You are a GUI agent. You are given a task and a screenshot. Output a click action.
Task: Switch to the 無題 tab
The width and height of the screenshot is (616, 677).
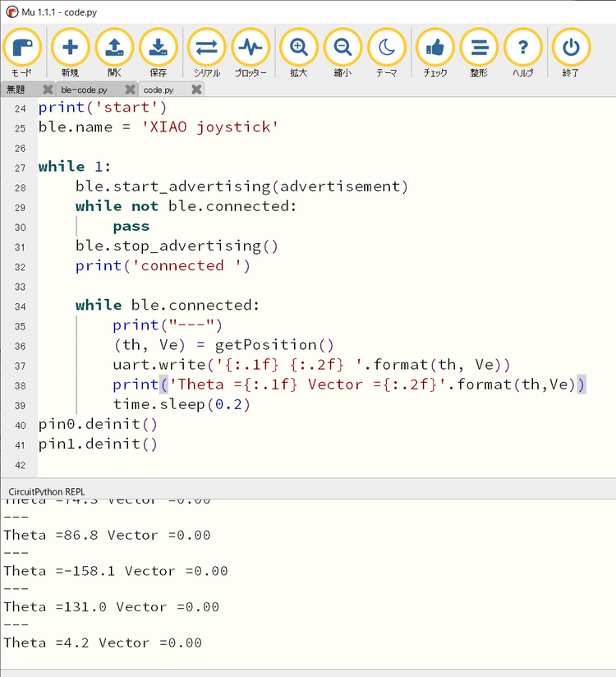click(x=18, y=90)
